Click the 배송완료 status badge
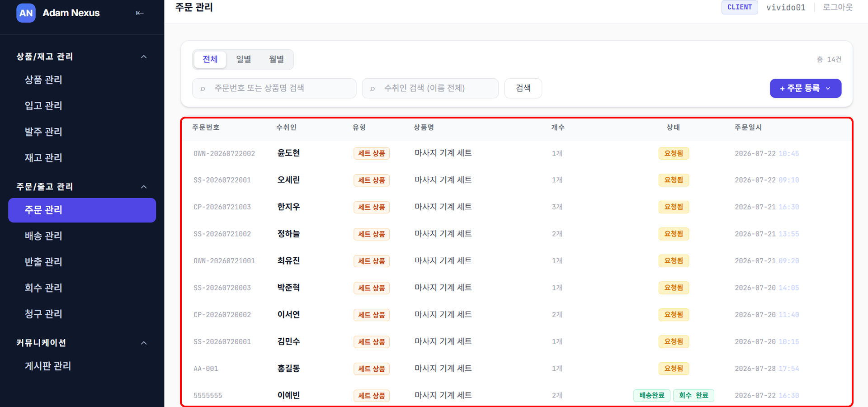Screen dimensions: 868x407 651,396
